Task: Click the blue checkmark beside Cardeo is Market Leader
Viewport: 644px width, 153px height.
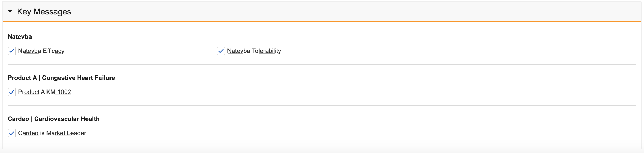Action: [12, 133]
